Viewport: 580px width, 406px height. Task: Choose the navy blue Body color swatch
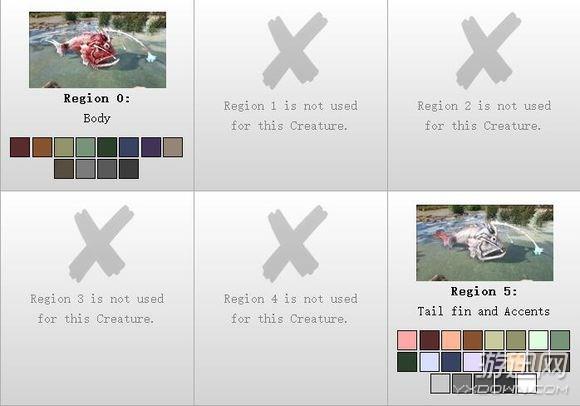tap(129, 147)
